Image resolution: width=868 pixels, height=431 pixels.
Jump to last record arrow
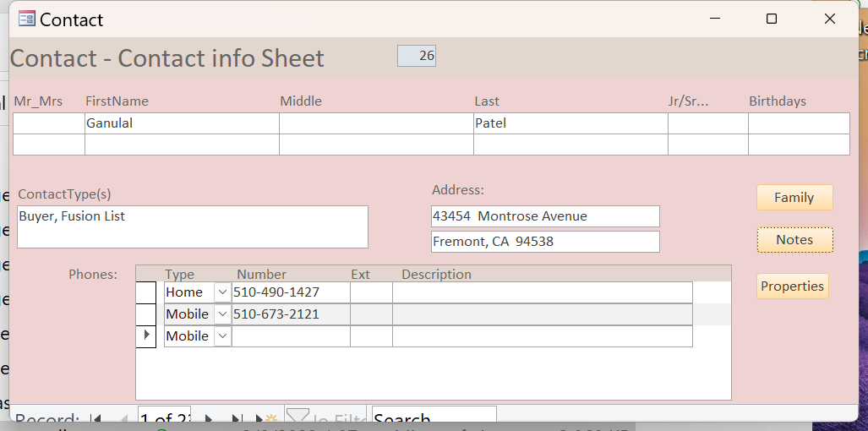[237, 419]
